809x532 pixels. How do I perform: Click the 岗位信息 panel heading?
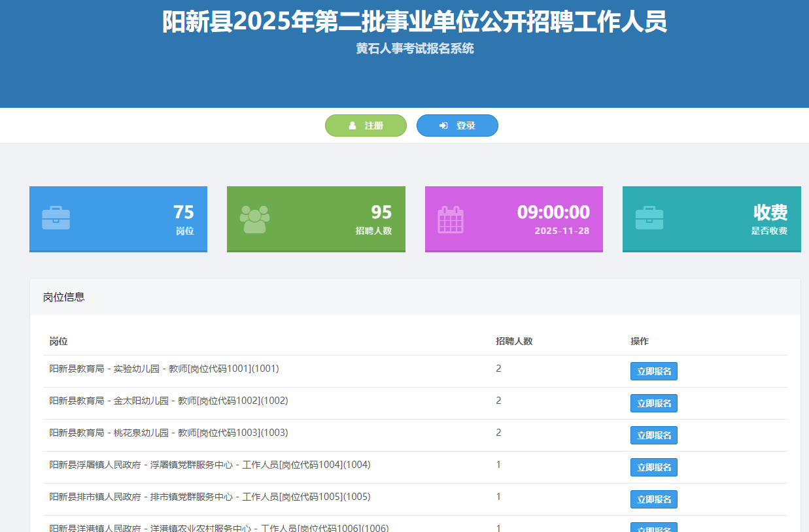(63, 297)
